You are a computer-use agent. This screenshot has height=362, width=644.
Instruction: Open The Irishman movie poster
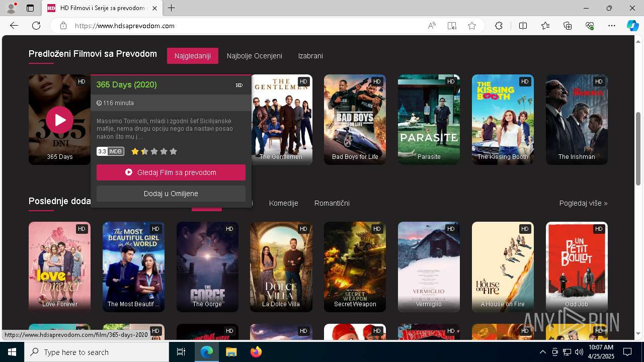click(x=577, y=120)
